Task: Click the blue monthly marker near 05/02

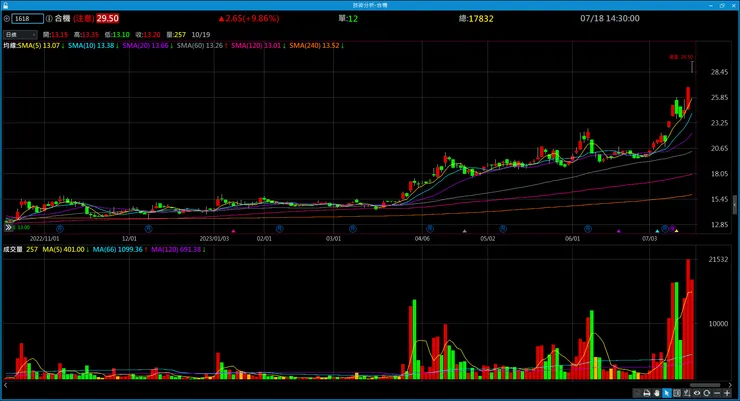Action: [503, 229]
